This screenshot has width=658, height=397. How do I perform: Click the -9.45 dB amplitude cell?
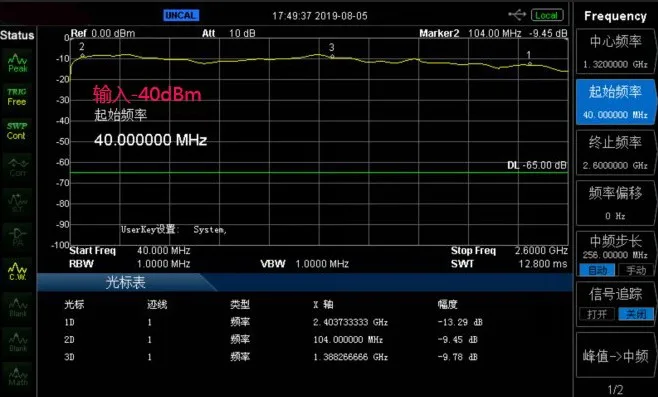click(x=457, y=340)
